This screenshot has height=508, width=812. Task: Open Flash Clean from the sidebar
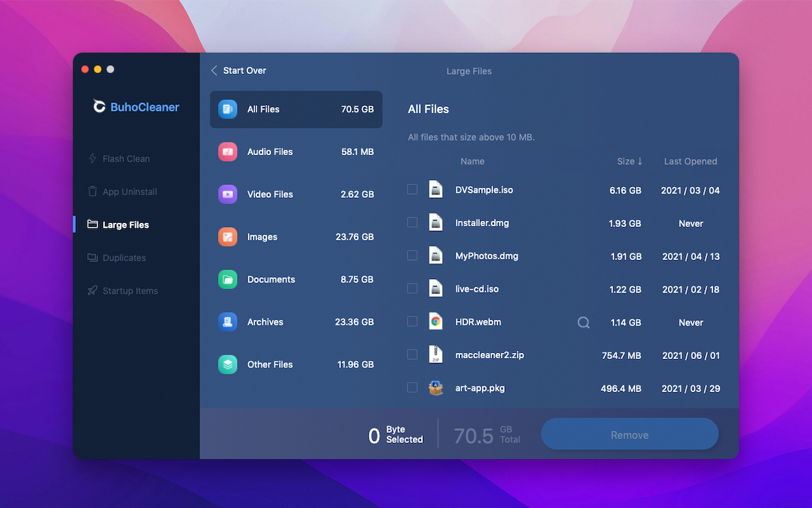tap(119, 158)
